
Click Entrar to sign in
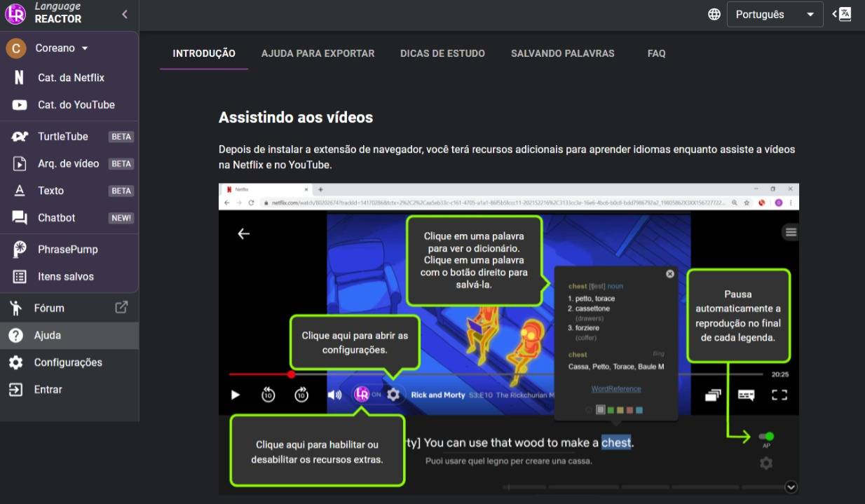pyautogui.click(x=48, y=390)
